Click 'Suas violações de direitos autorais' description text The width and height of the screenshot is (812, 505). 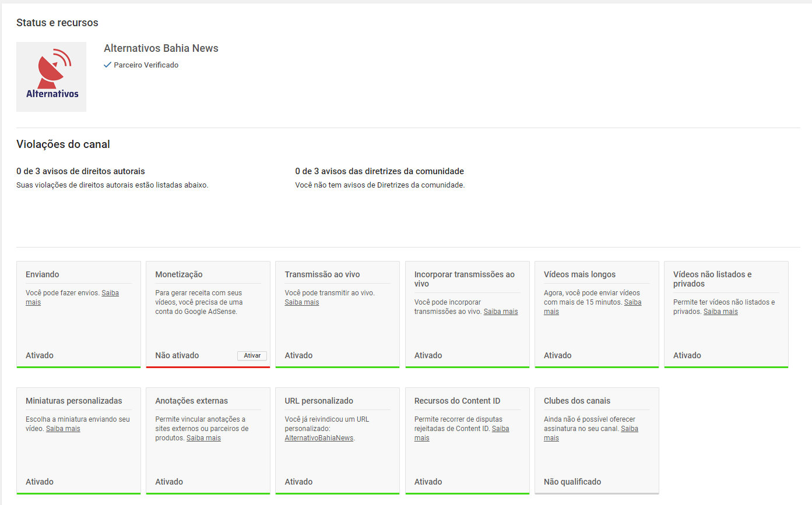[112, 185]
